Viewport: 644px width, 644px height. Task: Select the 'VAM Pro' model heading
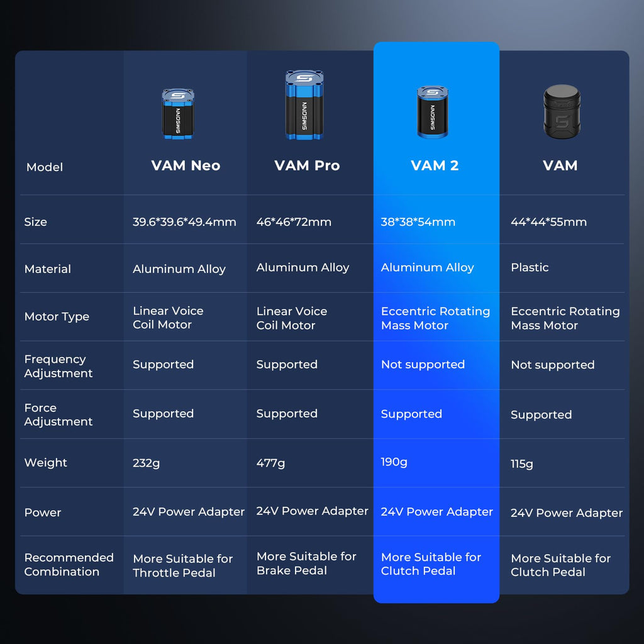click(307, 165)
